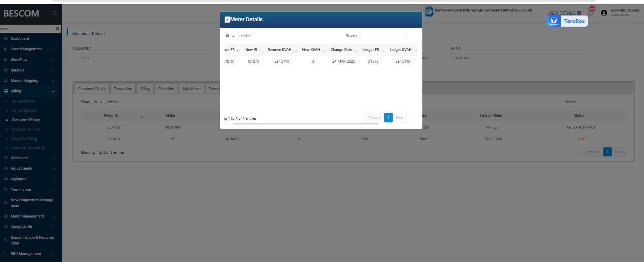This screenshot has height=262, width=644.
Task: Expand the Masters menu
Action: coord(29,70)
